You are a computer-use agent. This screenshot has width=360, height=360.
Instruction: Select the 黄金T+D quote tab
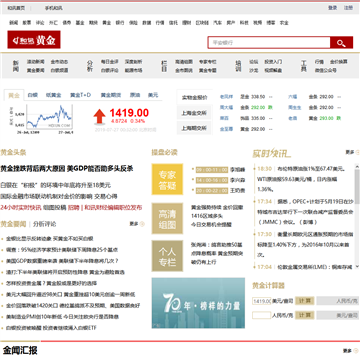coord(80,95)
